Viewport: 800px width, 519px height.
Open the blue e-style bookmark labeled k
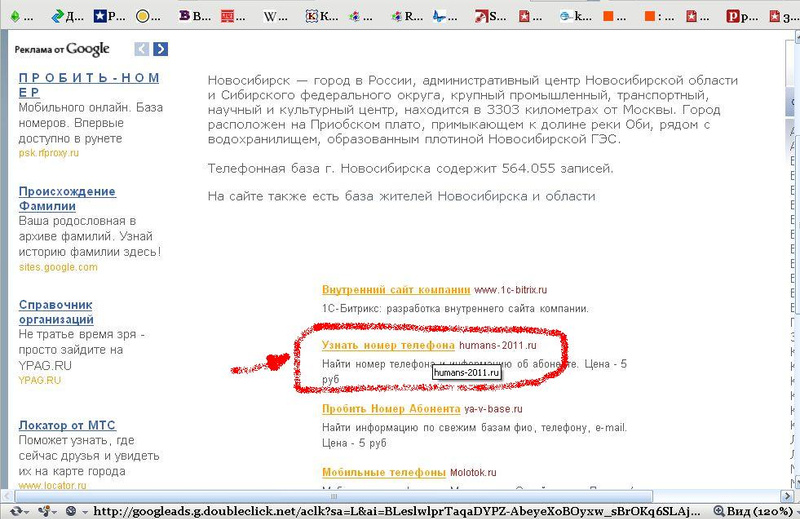coord(576,17)
